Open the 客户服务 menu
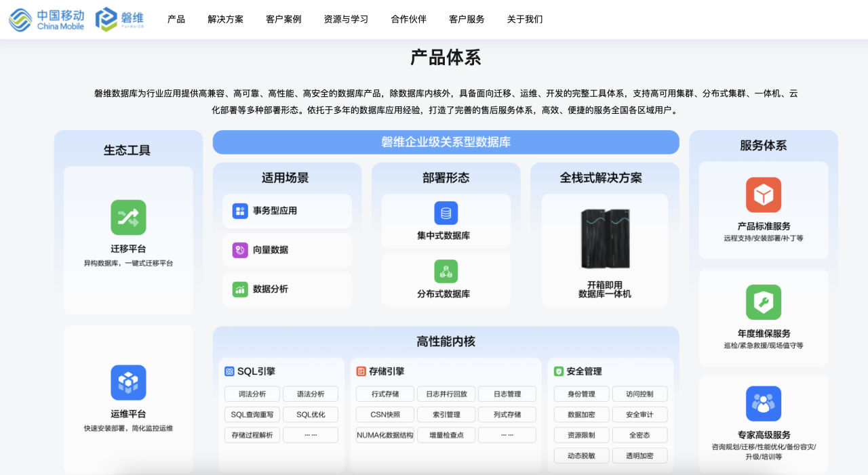The height and width of the screenshot is (475, 868). click(467, 19)
